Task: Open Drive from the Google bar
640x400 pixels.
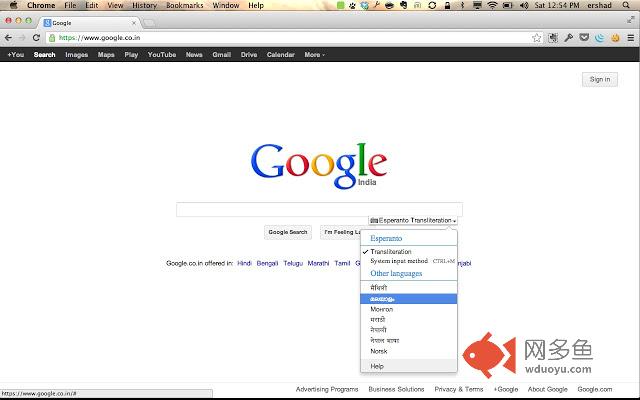Action: [x=249, y=55]
